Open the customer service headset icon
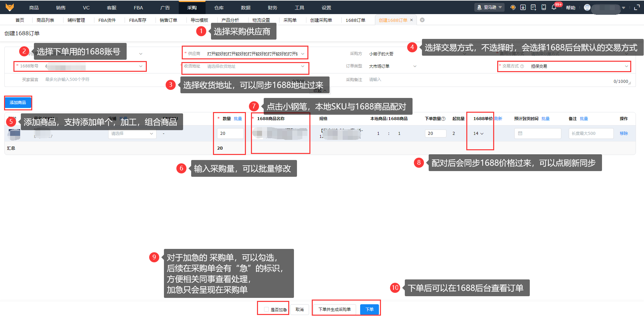 [513, 7]
